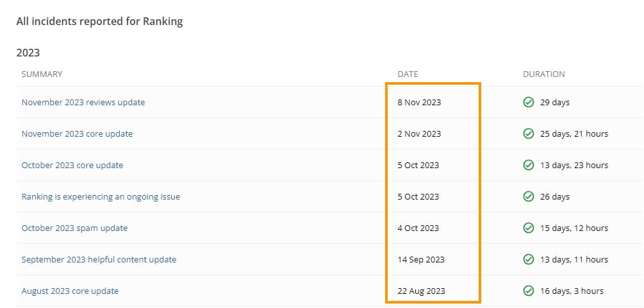
Task: Click green check icon beside 13 days, 23 hours
Action: tap(529, 166)
